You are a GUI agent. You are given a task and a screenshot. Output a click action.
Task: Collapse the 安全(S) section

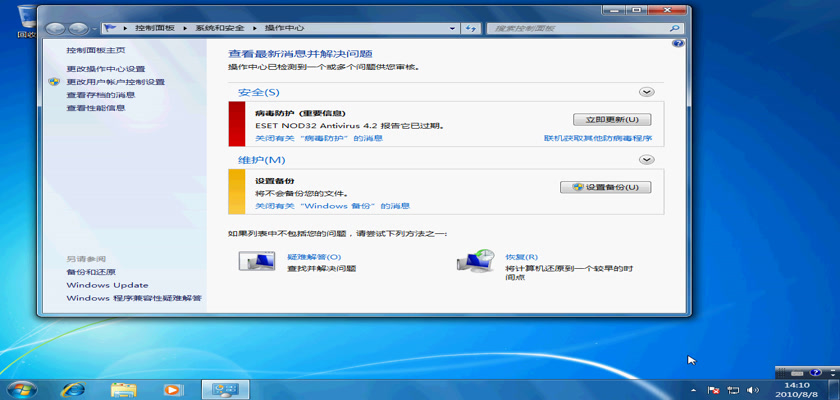tap(646, 92)
